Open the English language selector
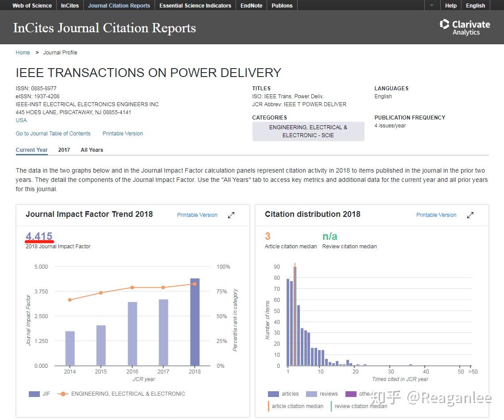Image resolution: width=504 pixels, height=420 pixels. coord(476,5)
